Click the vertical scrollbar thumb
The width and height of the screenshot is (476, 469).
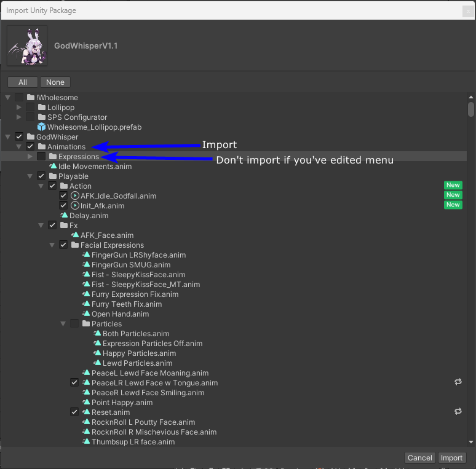[471, 109]
